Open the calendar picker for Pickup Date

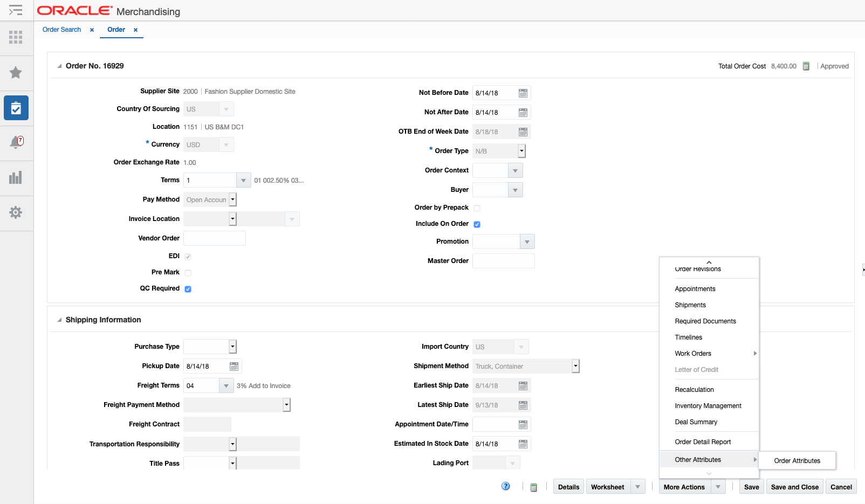[234, 366]
